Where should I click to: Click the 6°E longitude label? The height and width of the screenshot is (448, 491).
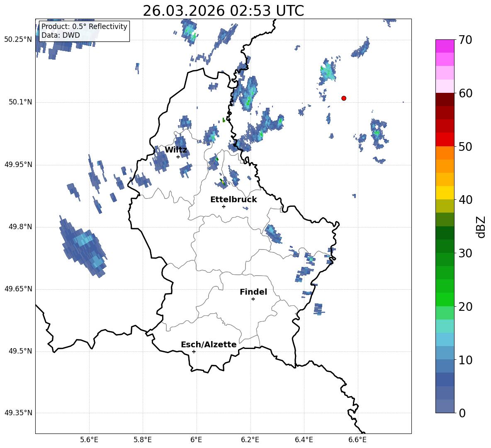196,440
